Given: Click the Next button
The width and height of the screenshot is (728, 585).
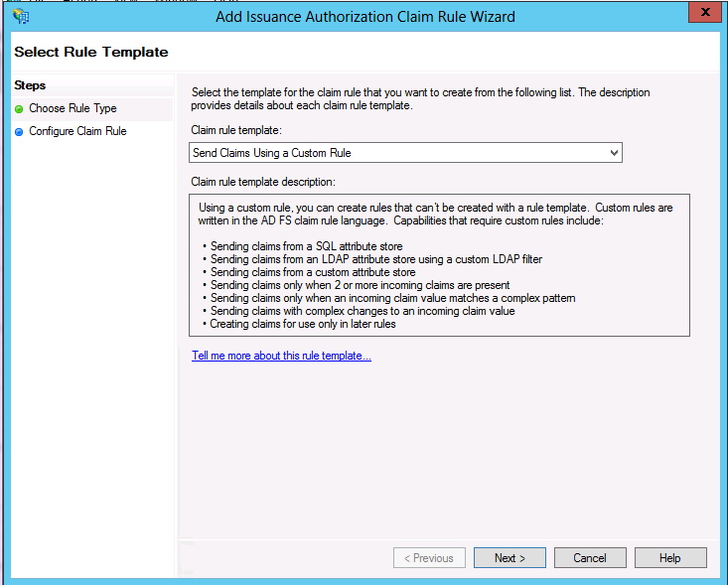Looking at the screenshot, I should pos(510,557).
